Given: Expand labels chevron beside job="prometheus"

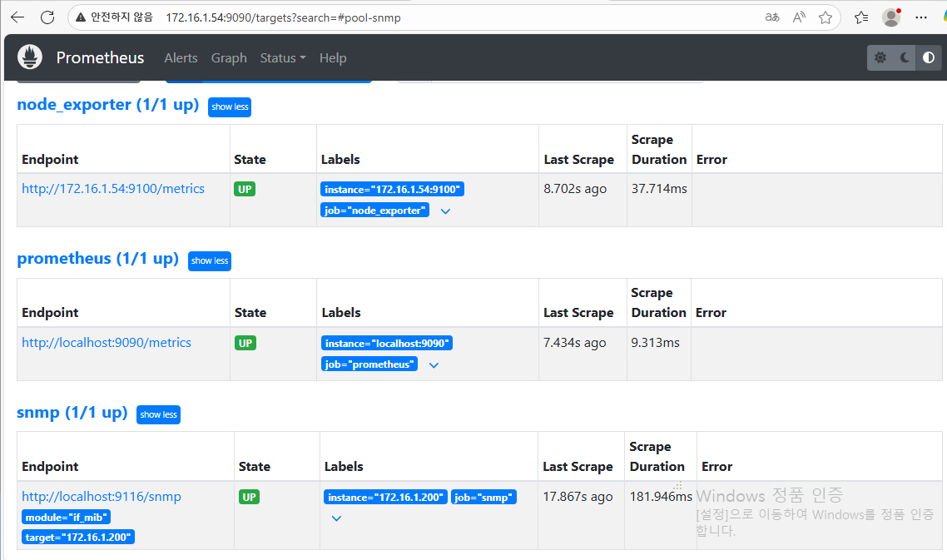Looking at the screenshot, I should pos(434,365).
